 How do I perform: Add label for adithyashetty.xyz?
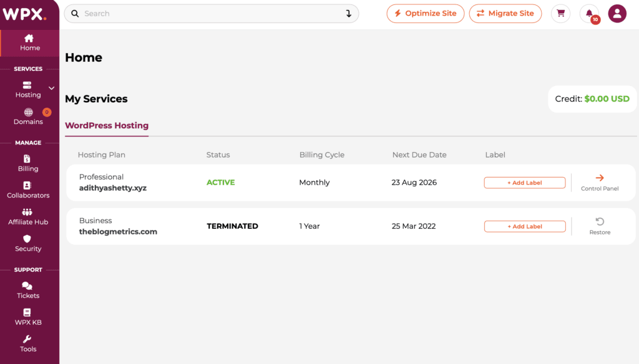tap(524, 183)
